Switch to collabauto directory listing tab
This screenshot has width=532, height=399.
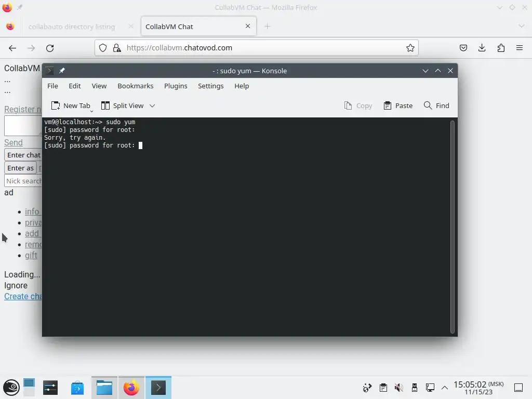tap(72, 26)
